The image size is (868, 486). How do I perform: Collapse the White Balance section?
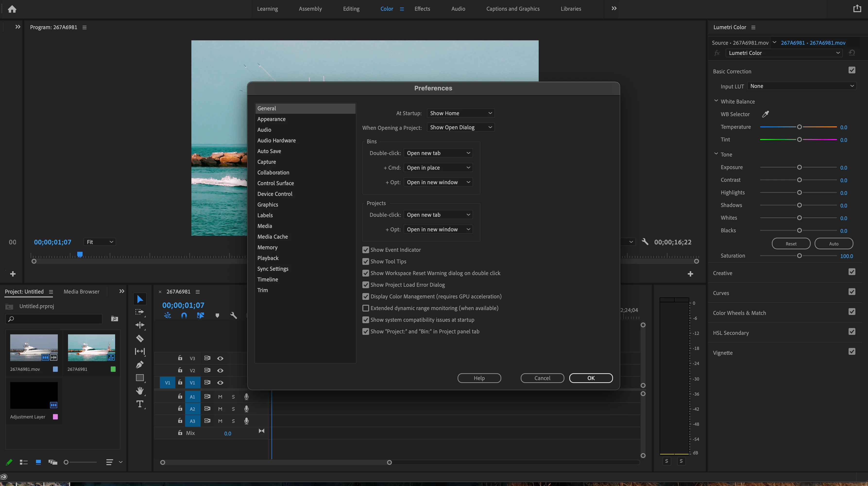716,101
